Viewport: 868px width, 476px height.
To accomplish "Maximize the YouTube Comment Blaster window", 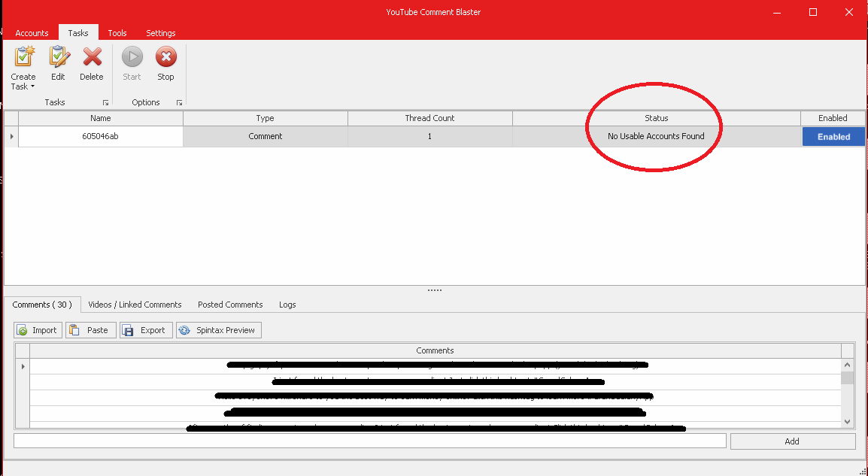I will pyautogui.click(x=813, y=12).
